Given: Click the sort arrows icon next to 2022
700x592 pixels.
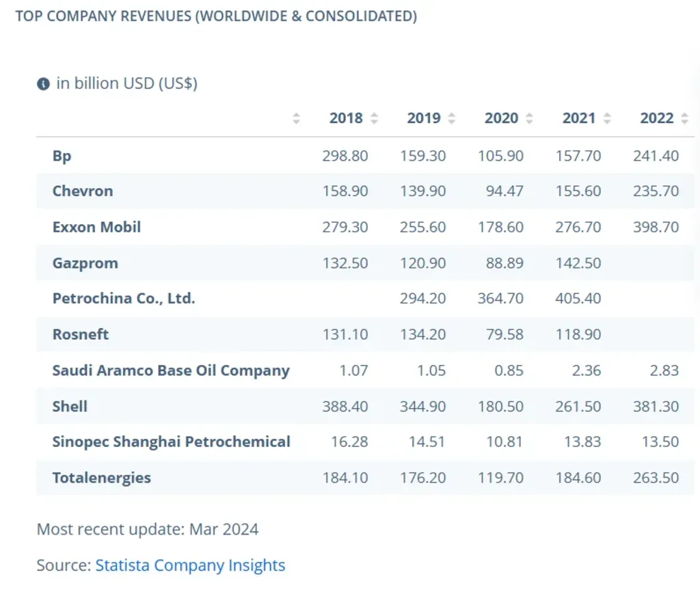Looking at the screenshot, I should pos(684,118).
